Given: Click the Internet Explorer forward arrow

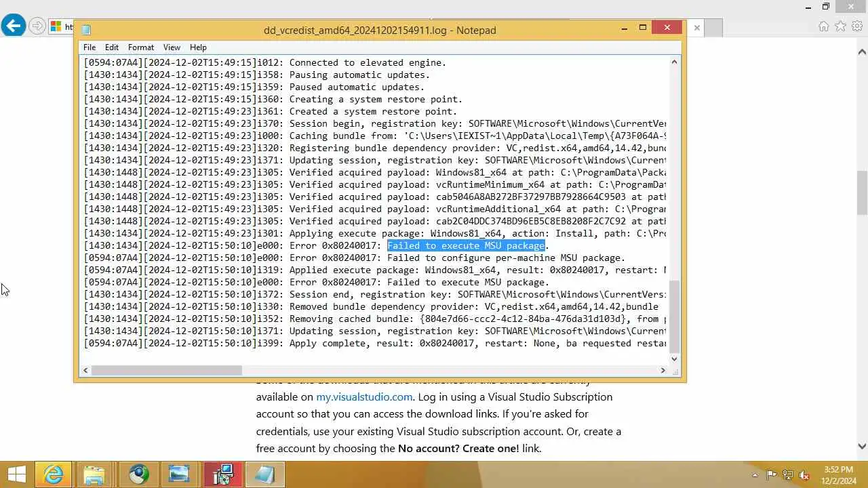Looking at the screenshot, I should point(37,26).
